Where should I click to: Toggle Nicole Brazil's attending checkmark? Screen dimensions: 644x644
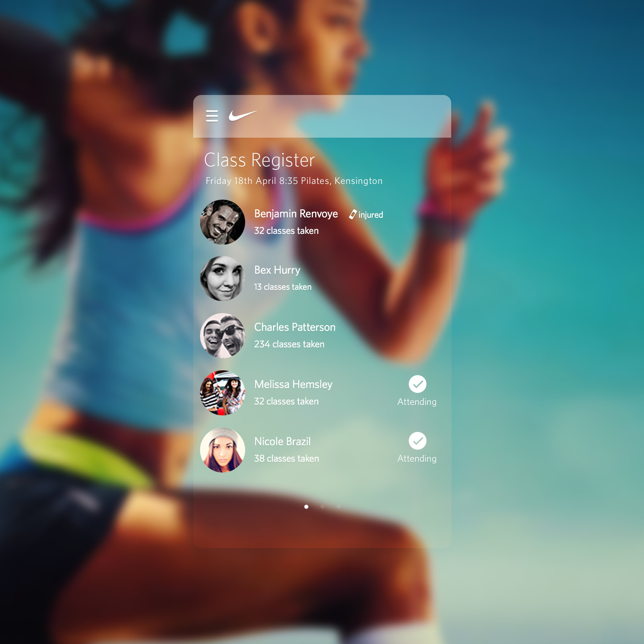417,441
